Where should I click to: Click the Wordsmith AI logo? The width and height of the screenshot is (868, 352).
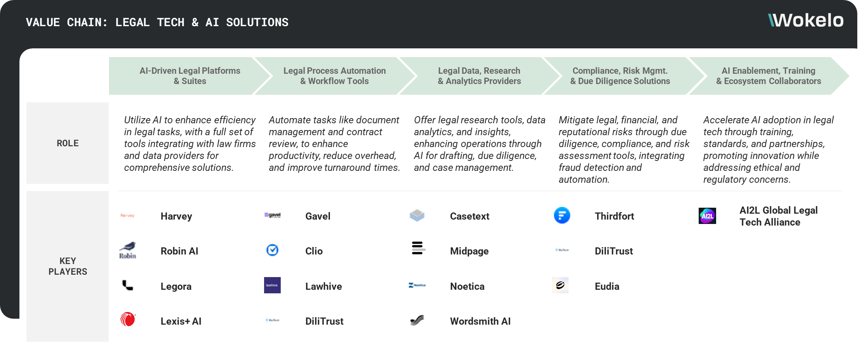click(x=417, y=320)
